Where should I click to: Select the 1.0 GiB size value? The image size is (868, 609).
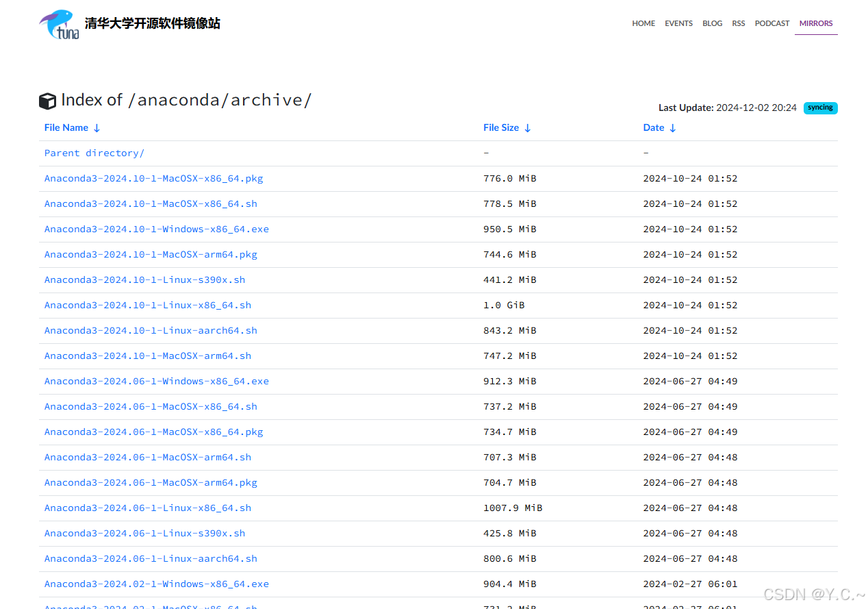coord(504,305)
